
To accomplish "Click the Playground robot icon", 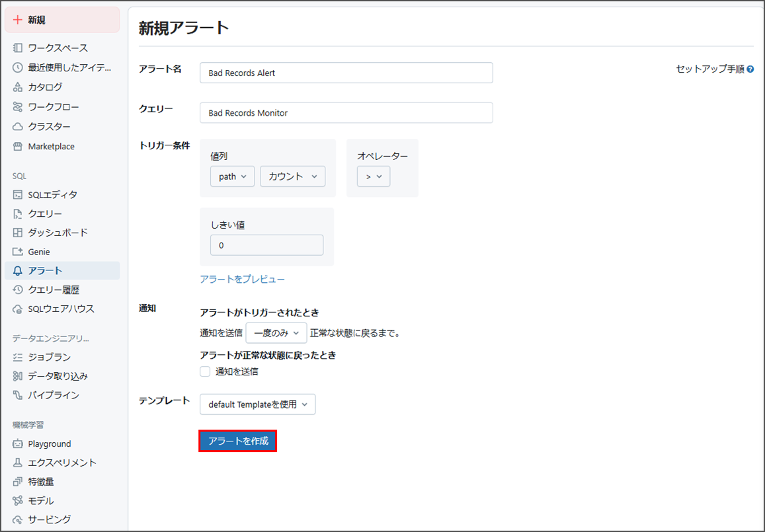I will pos(18,444).
